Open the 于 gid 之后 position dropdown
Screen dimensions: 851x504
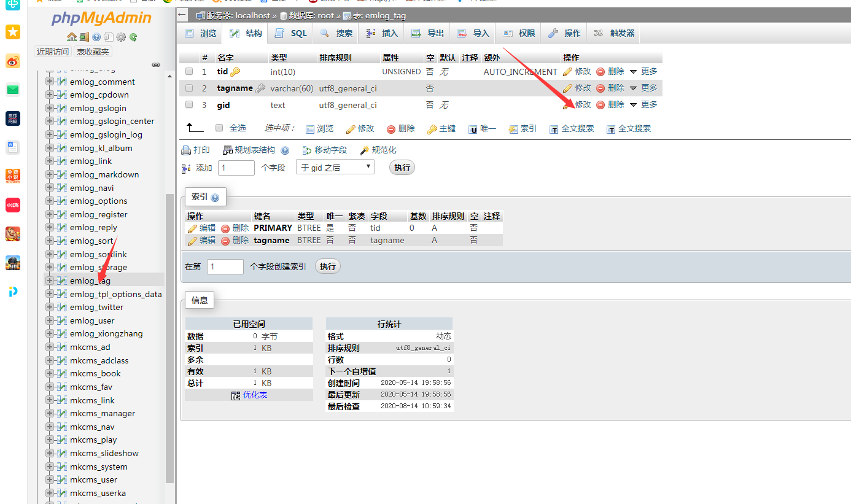pyautogui.click(x=335, y=167)
